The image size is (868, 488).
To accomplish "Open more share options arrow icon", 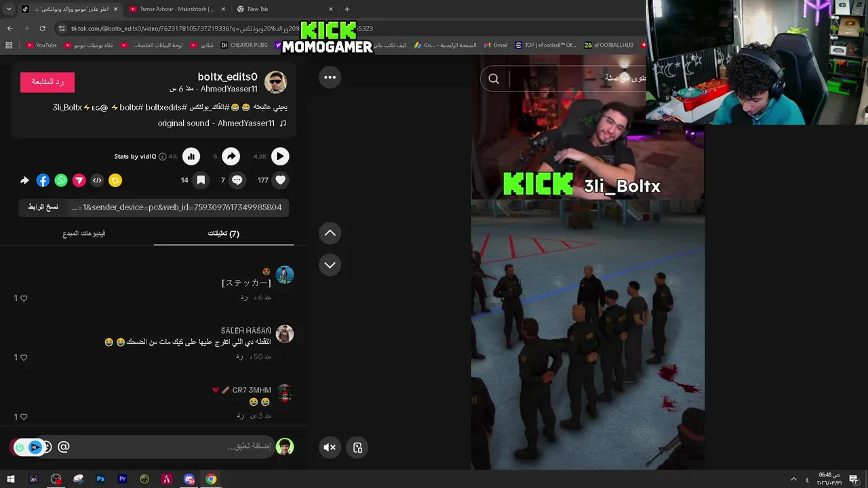I will coord(24,180).
